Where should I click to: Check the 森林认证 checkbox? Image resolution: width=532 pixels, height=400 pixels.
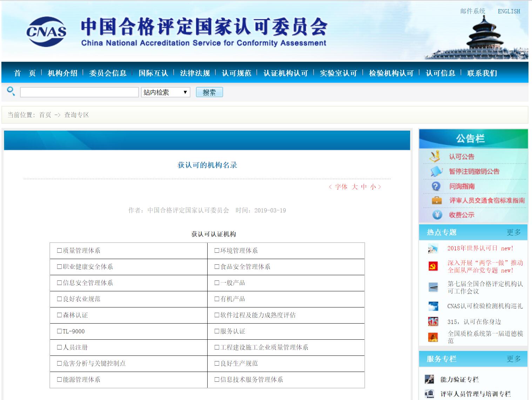click(x=59, y=315)
